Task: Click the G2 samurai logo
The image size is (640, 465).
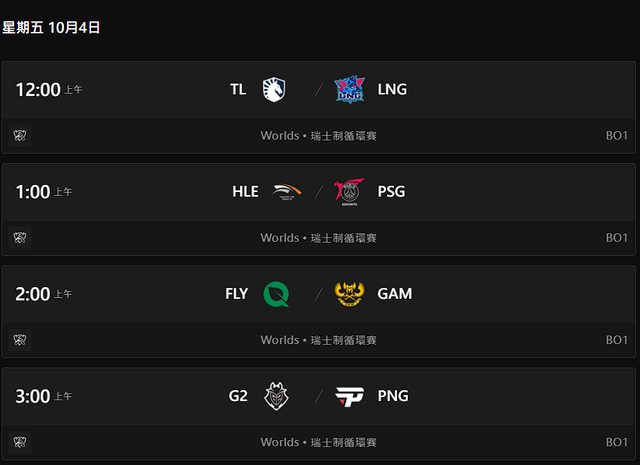Action: 274,396
